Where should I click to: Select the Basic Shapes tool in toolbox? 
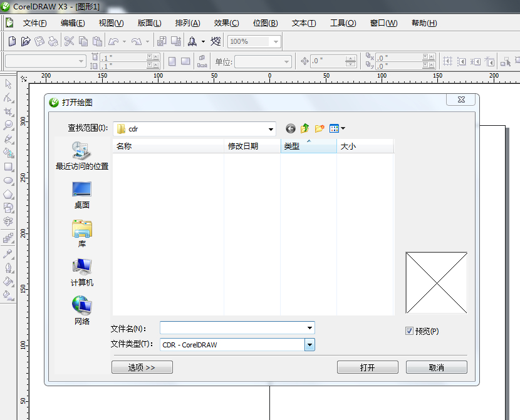[x=8, y=208]
